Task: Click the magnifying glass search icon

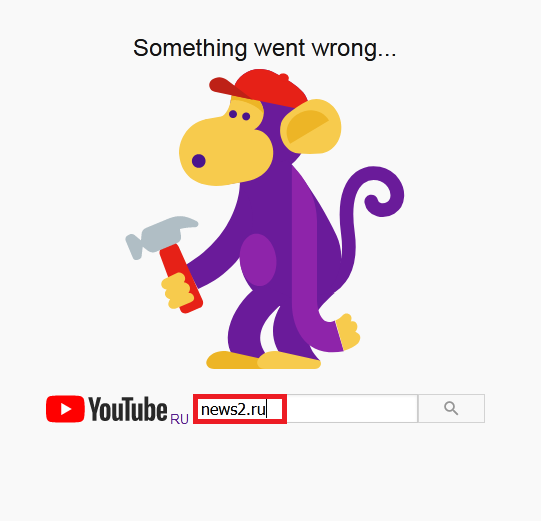Action: (x=451, y=409)
